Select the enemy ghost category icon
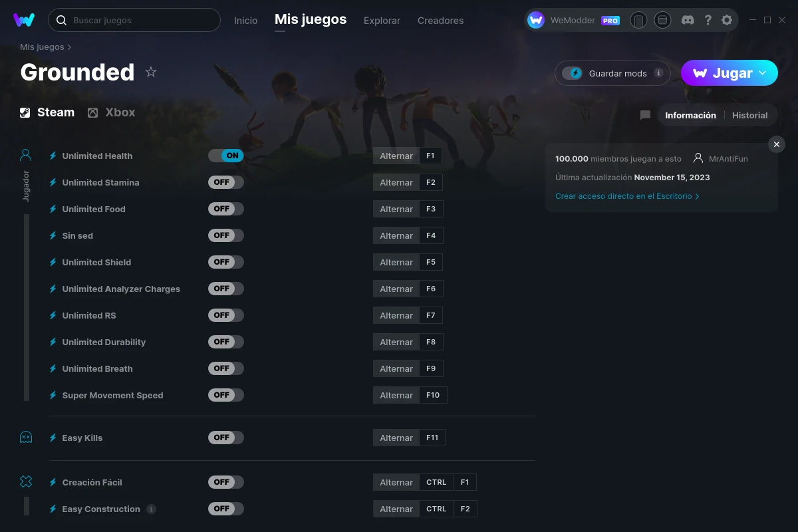 tap(26, 437)
